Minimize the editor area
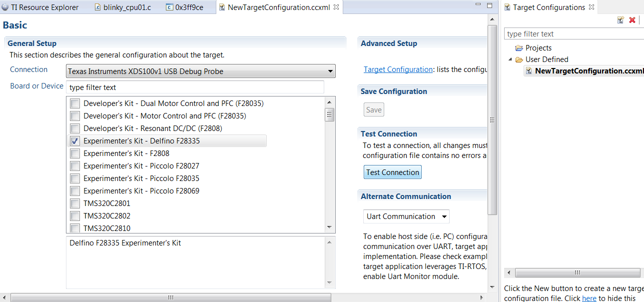 478,5
